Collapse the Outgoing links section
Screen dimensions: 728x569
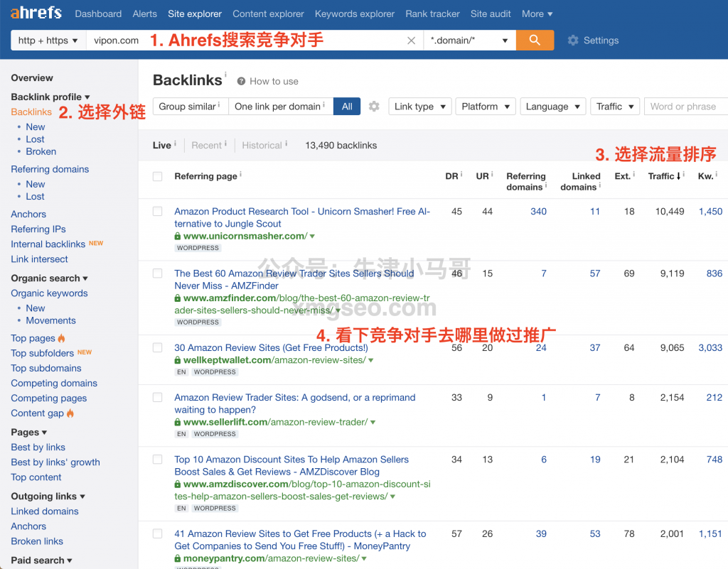pos(48,497)
